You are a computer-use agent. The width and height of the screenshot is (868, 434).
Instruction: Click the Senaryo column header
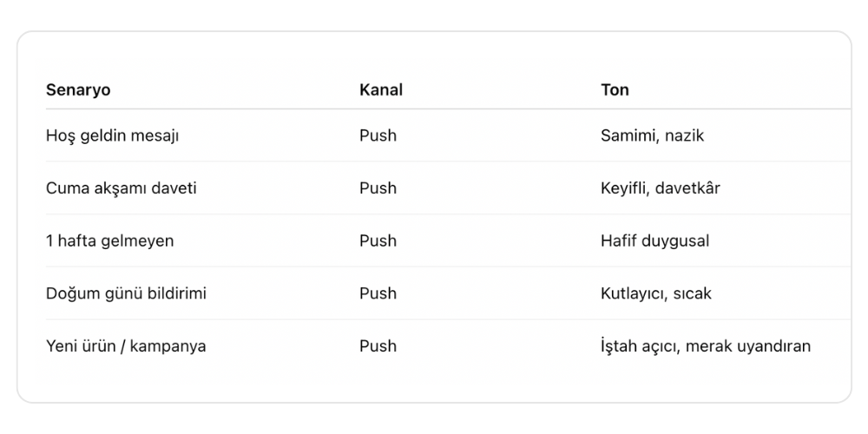[78, 89]
